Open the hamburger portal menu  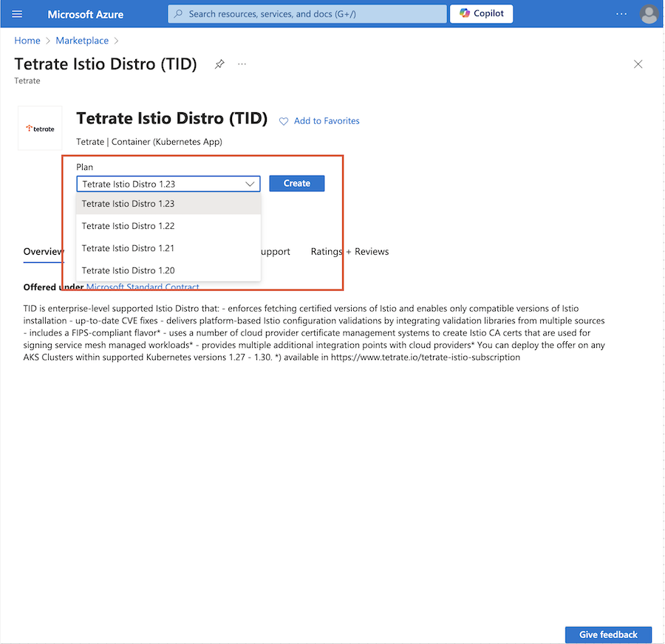pos(17,14)
